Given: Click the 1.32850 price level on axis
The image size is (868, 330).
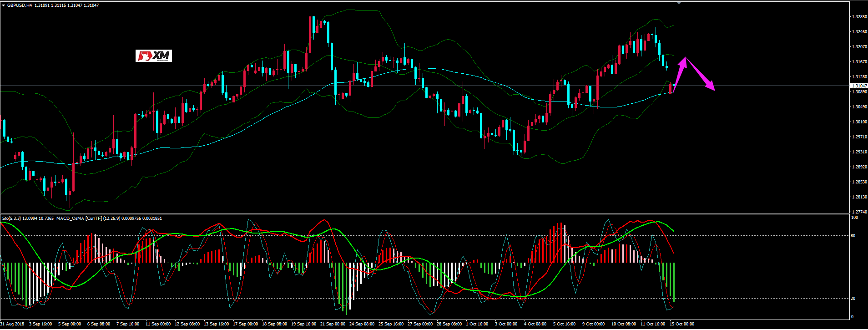Looking at the screenshot, I should [859, 17].
